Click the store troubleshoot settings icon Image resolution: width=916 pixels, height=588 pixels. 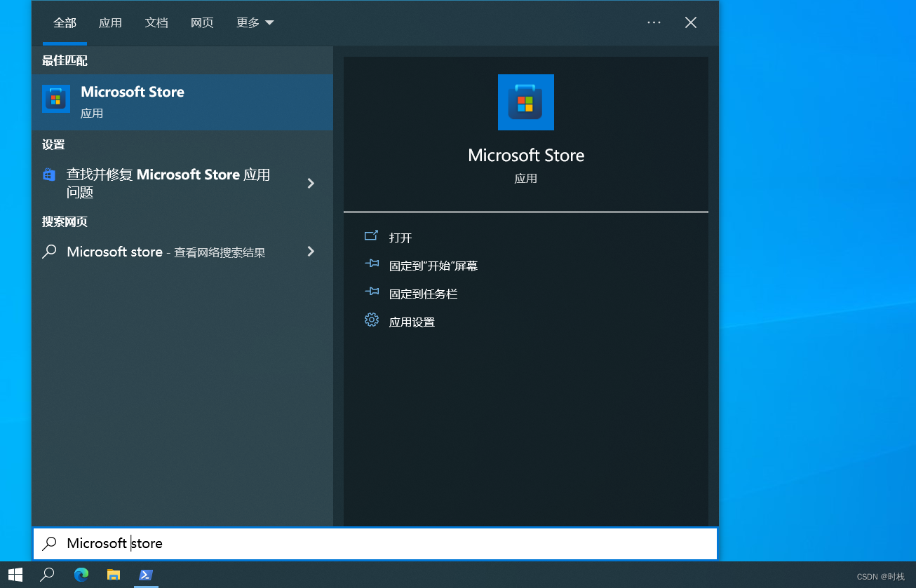tap(49, 175)
